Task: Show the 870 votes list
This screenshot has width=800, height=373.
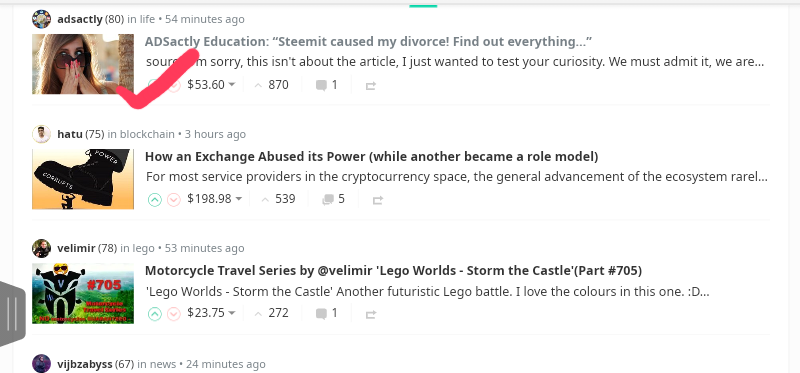Action: click(x=271, y=85)
